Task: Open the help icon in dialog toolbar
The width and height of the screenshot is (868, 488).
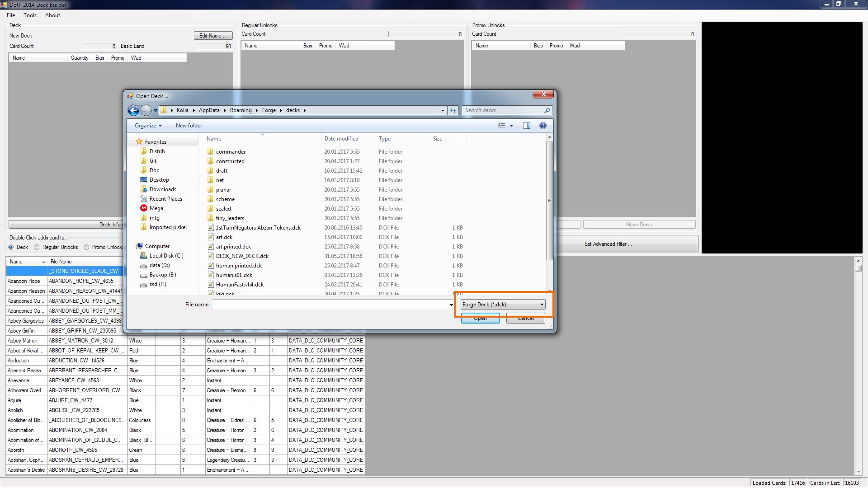Action: [x=542, y=126]
